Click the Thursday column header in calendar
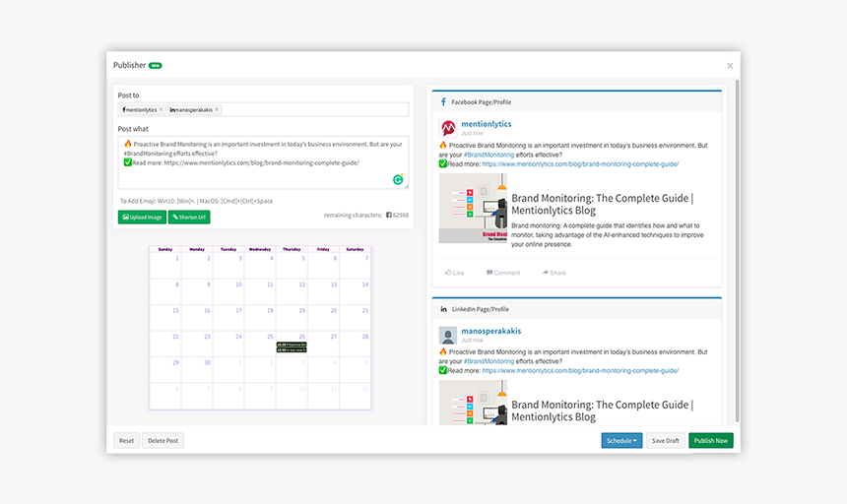This screenshot has width=847, height=504. (292, 249)
